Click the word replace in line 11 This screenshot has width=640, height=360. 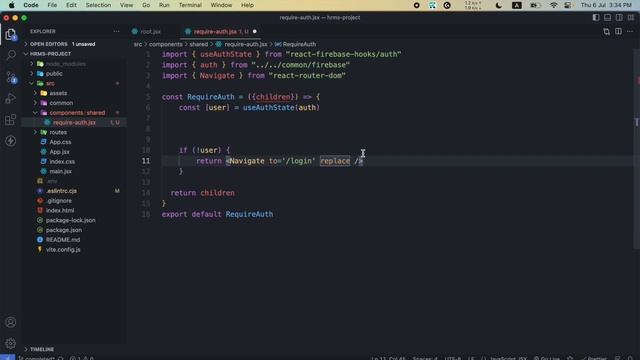(x=335, y=161)
